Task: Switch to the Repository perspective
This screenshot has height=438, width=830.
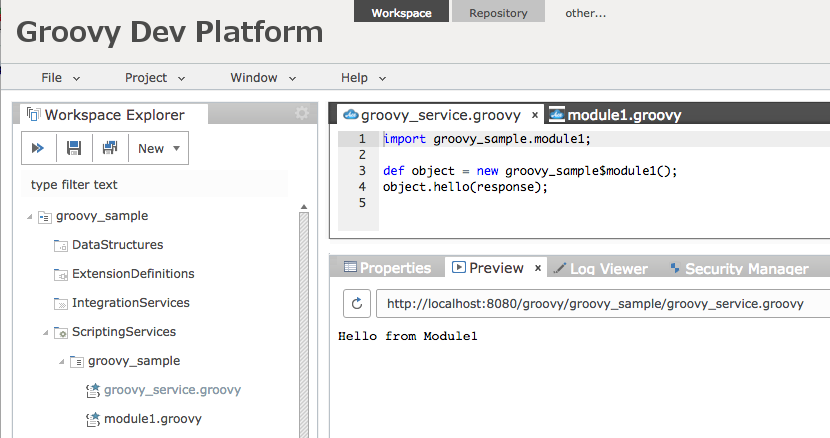Action: click(x=498, y=12)
